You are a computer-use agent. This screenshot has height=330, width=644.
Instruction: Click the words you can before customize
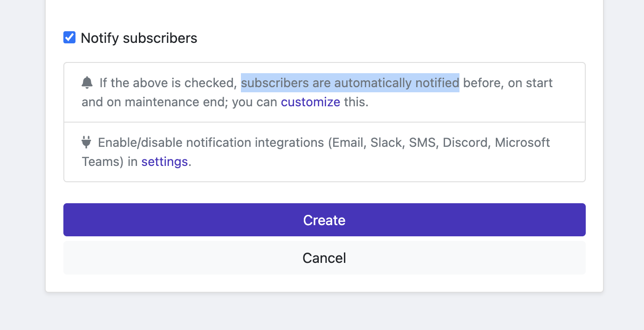point(254,102)
